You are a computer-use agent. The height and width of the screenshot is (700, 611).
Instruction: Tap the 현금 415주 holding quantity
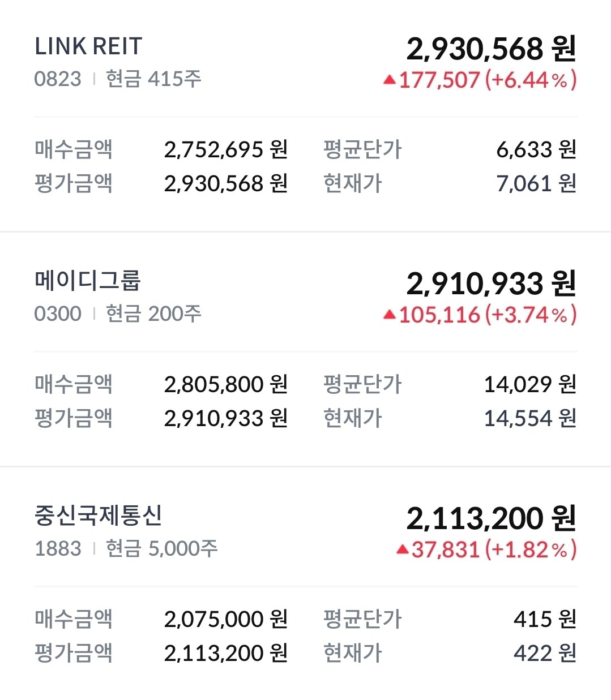click(x=153, y=79)
